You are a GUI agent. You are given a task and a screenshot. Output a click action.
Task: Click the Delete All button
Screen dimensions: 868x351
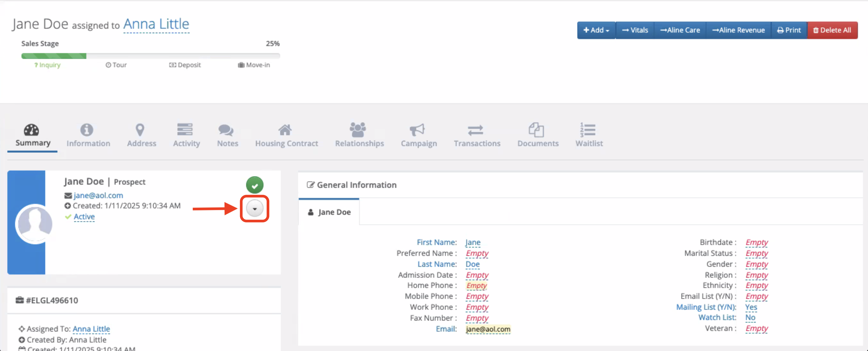pos(832,30)
